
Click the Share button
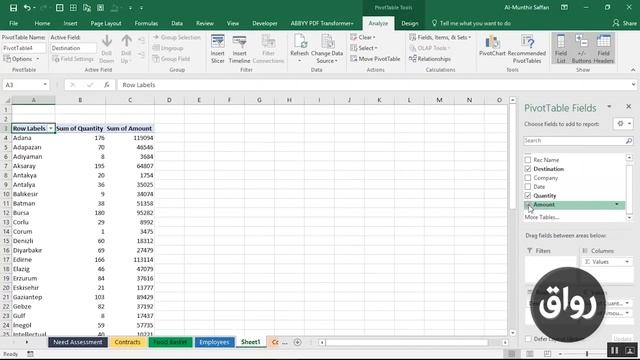(x=625, y=23)
